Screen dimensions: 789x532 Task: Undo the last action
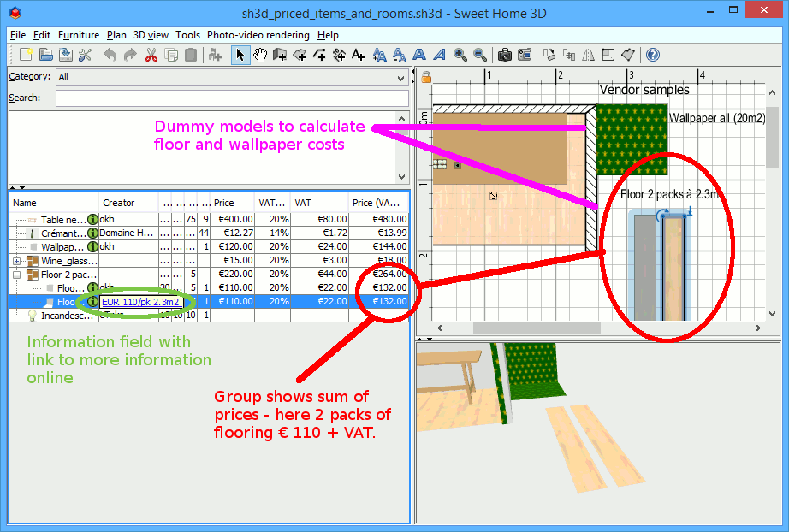tap(110, 54)
